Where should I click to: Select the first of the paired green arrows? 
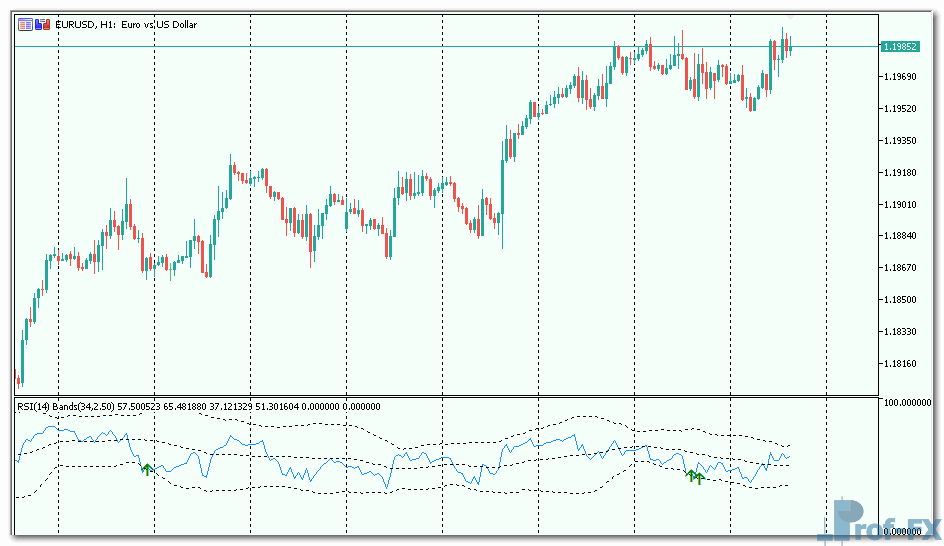690,475
